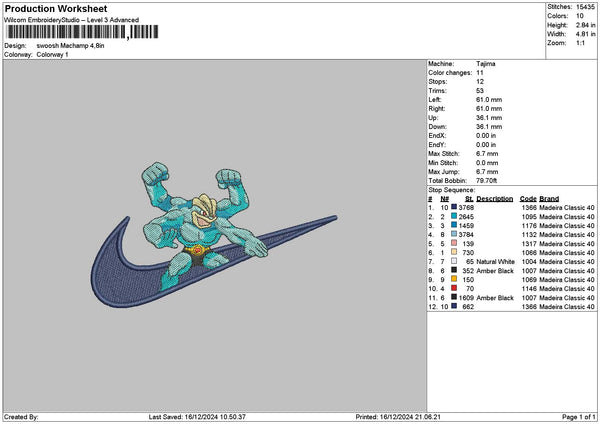This screenshot has width=600, height=424.
Task: Select thread code 1146
Action: pos(529,289)
